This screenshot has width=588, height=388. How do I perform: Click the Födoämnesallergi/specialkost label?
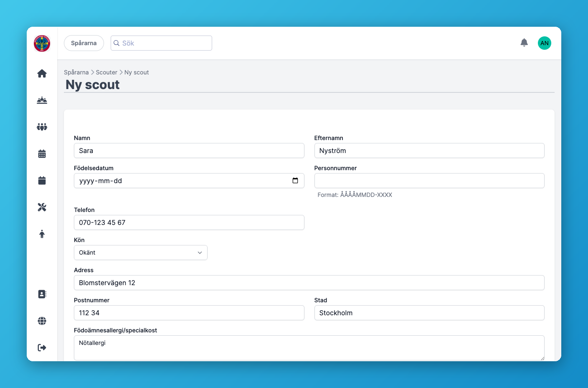116,330
